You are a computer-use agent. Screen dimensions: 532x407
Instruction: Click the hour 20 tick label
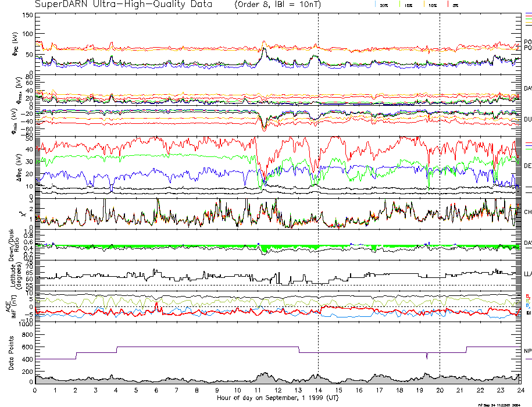coord(440,390)
